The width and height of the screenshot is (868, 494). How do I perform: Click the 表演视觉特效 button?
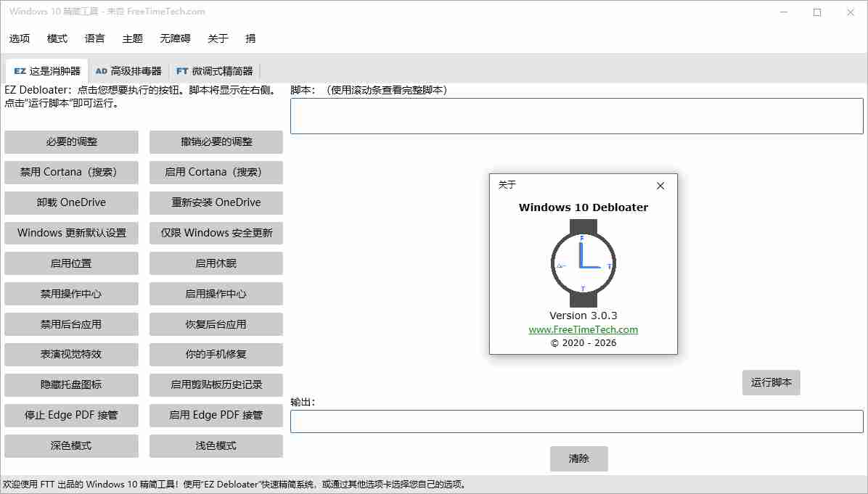pos(71,354)
